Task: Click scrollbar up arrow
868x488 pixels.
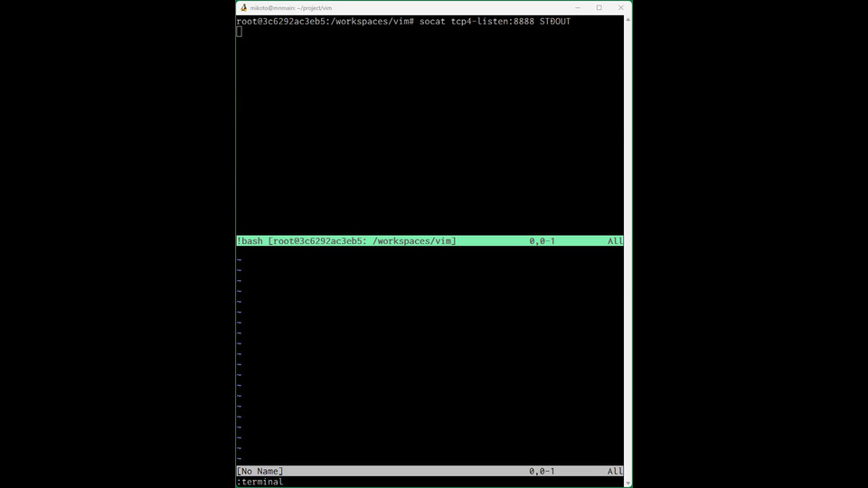Action: (627, 20)
